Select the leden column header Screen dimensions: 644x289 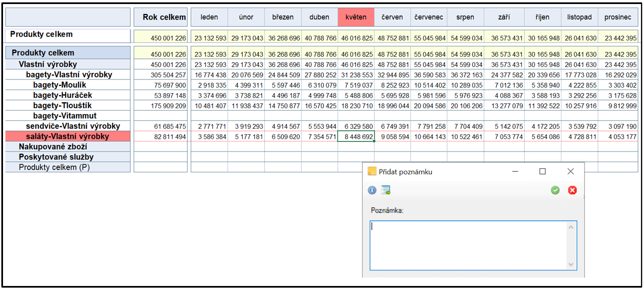209,17
